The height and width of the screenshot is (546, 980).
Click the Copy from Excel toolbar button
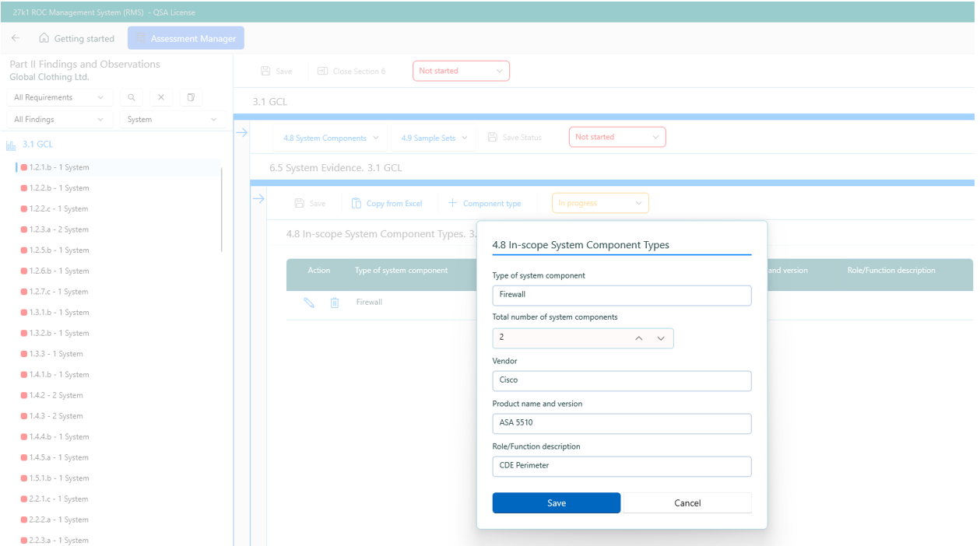(x=387, y=203)
